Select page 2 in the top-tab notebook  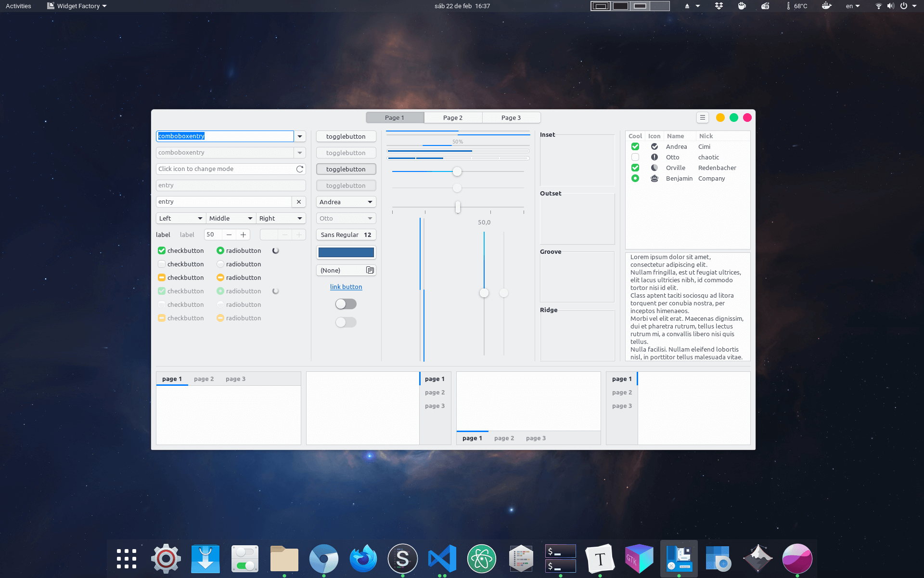point(204,379)
